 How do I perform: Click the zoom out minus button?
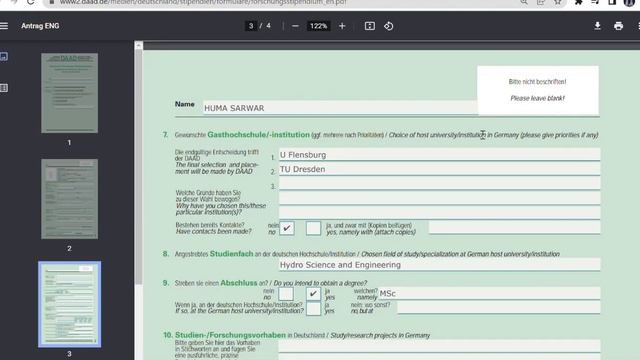click(x=295, y=26)
